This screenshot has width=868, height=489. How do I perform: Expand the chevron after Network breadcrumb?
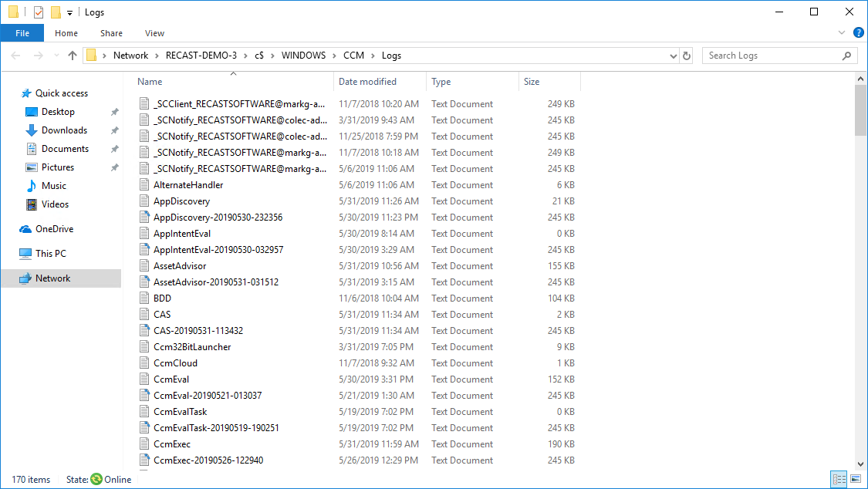(157, 56)
